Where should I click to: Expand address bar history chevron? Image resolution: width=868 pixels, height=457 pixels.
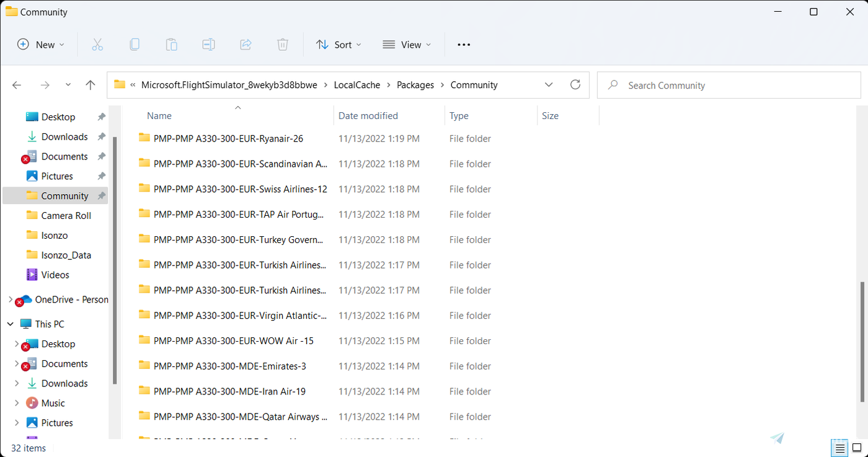(549, 85)
